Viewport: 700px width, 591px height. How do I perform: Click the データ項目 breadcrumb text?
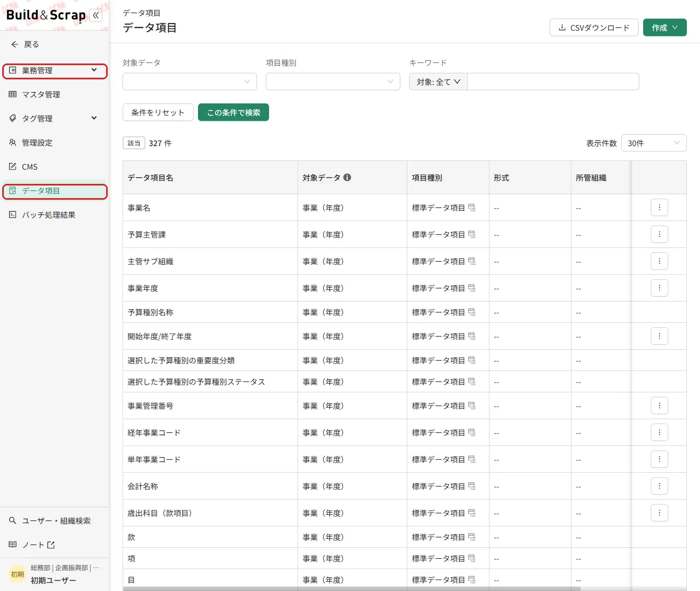(x=142, y=13)
